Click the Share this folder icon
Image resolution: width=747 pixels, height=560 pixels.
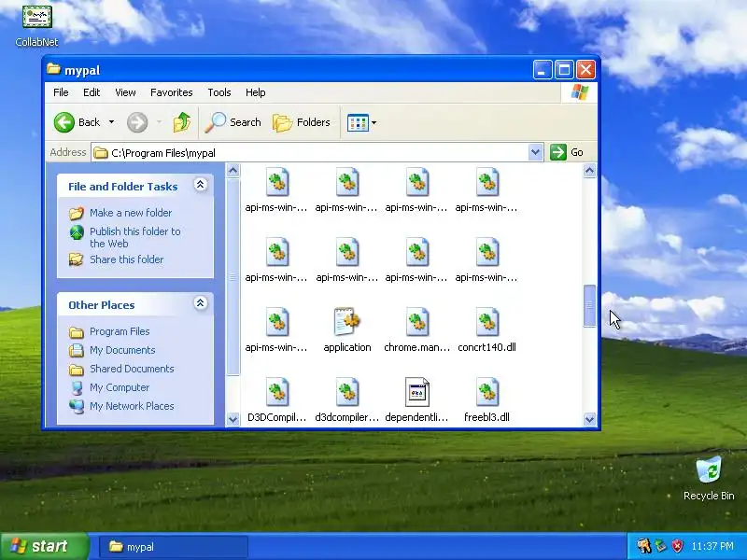click(77, 259)
